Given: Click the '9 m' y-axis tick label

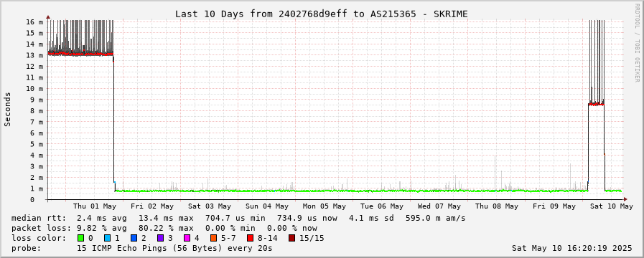Looking at the screenshot, I should point(37,100).
